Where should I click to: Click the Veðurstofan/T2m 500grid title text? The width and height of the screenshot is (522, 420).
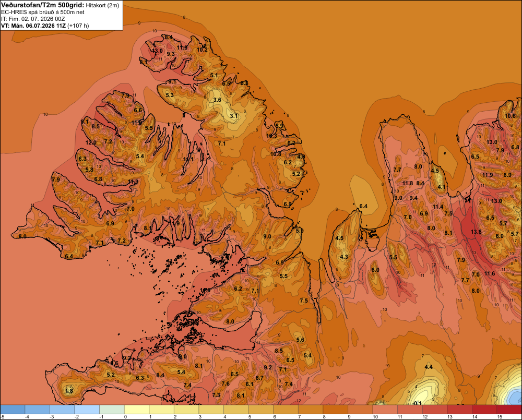click(43, 5)
